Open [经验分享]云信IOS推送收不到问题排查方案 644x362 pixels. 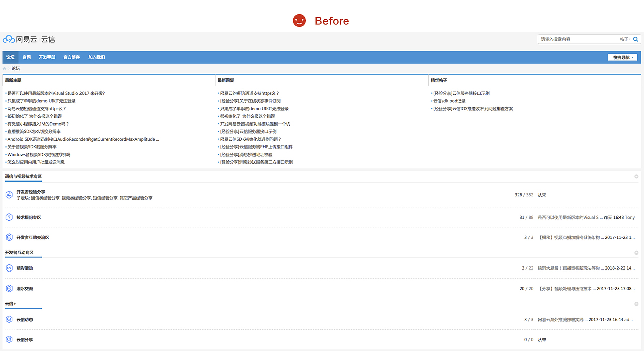click(x=473, y=109)
